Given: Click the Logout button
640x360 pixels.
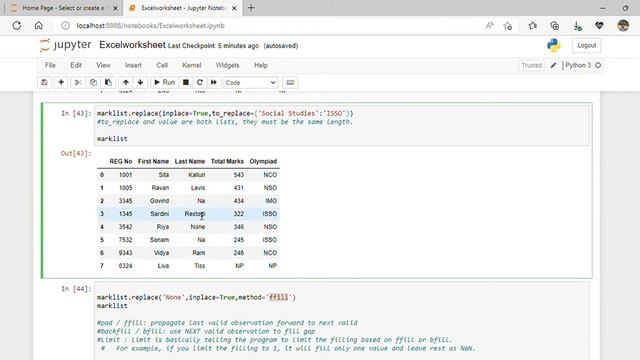Looking at the screenshot, I should (587, 45).
